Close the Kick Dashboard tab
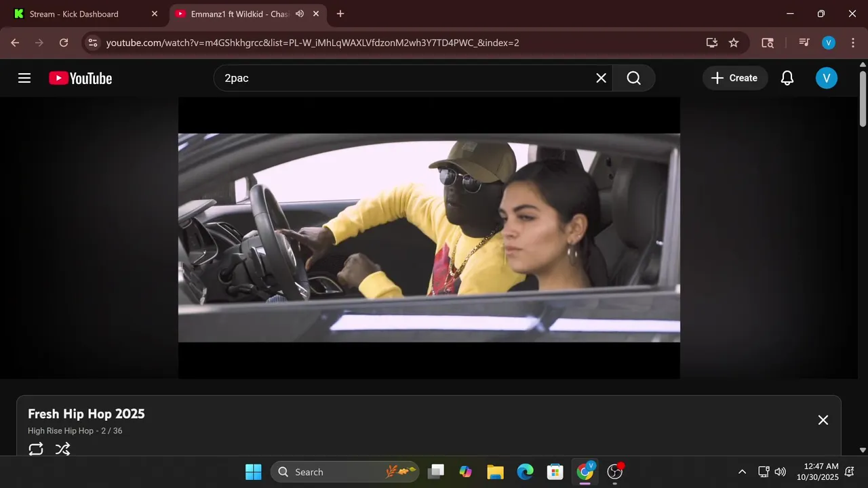 click(x=154, y=14)
